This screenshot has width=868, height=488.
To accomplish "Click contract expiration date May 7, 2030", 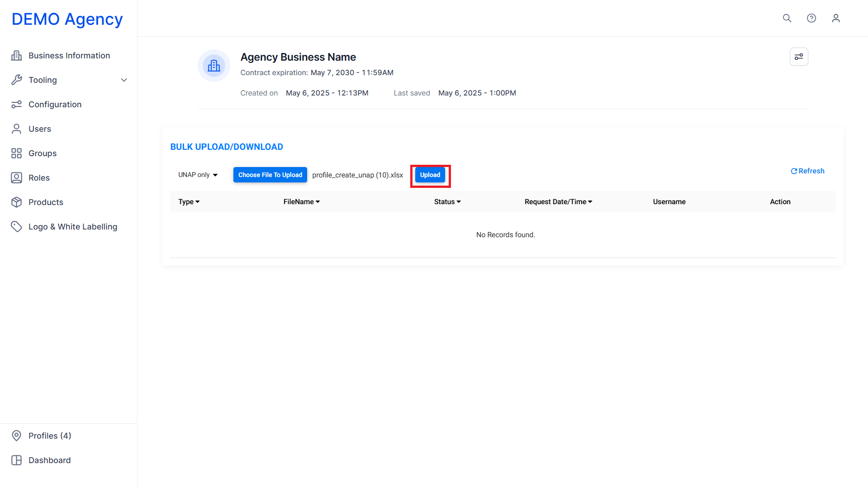I will coord(352,72).
